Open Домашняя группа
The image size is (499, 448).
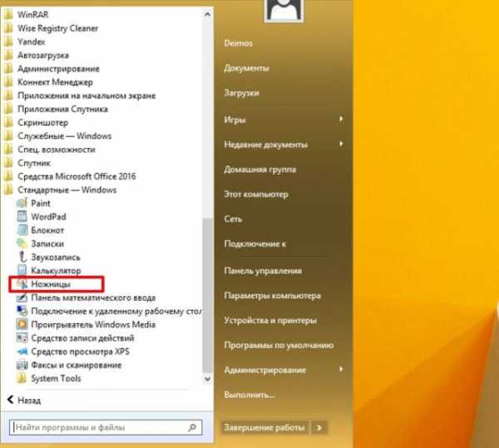point(260,170)
